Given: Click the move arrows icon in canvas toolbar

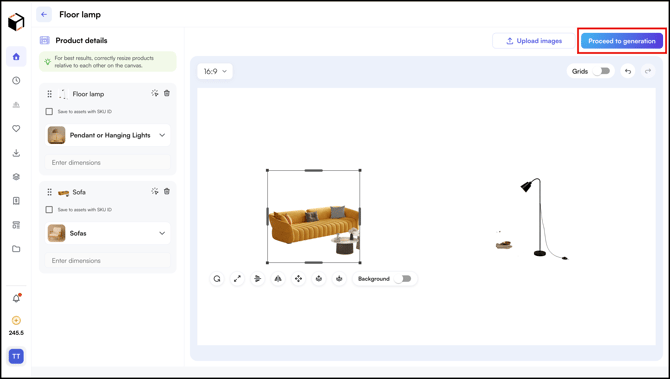Looking at the screenshot, I should point(298,279).
